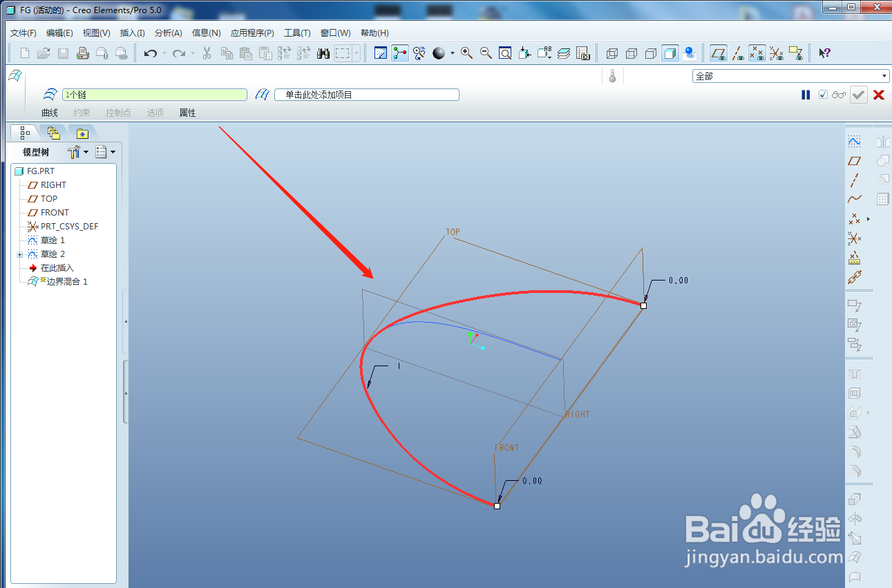Screen dimensions: 892x588
Task: Switch to the folder browser tab
Action: point(53,133)
